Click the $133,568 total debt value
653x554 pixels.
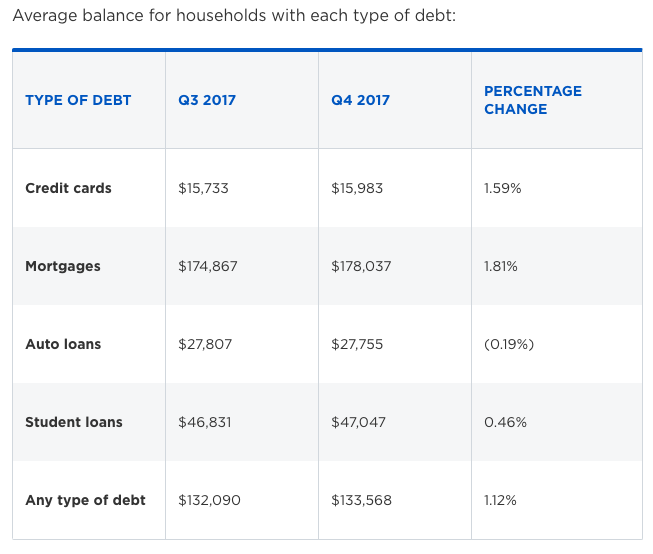pyautogui.click(x=361, y=500)
